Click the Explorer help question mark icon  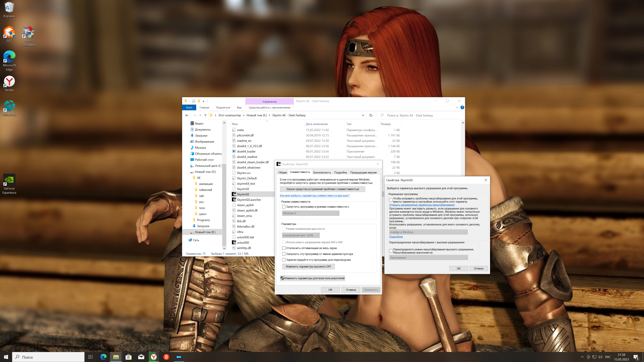pyautogui.click(x=462, y=108)
